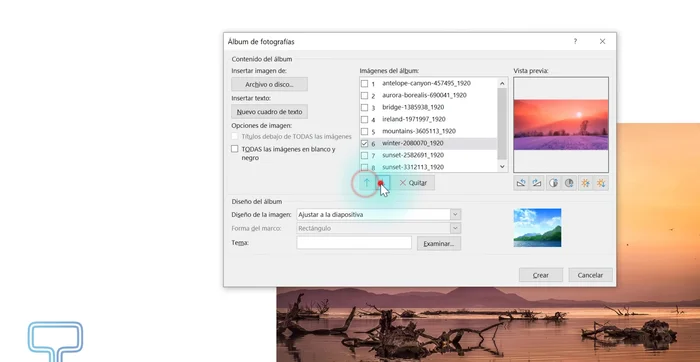
Task: Decrease brightness of preview image
Action: (601, 183)
